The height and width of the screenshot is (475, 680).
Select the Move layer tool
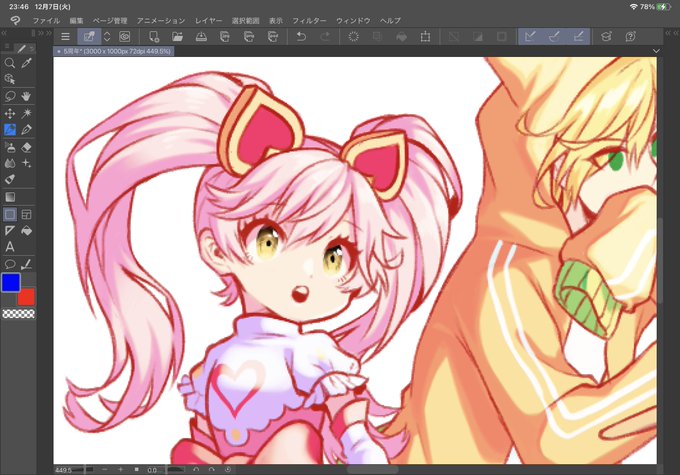coord(10,113)
